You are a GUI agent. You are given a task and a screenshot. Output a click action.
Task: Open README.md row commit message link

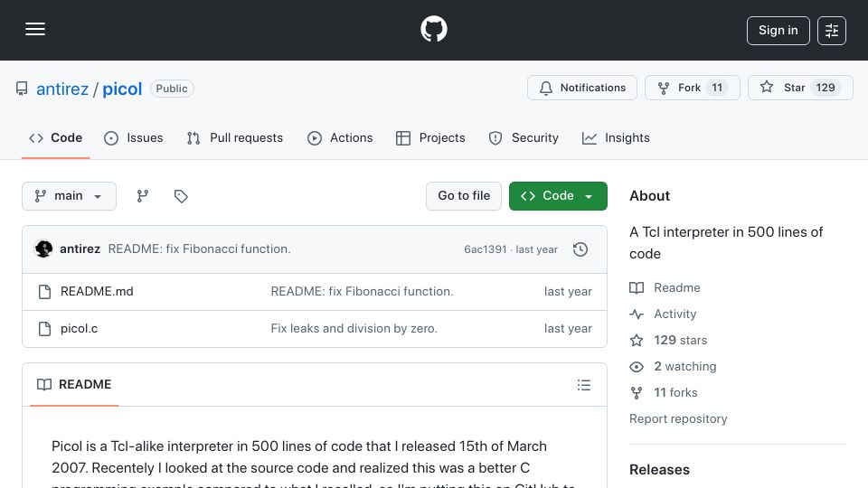tap(362, 292)
